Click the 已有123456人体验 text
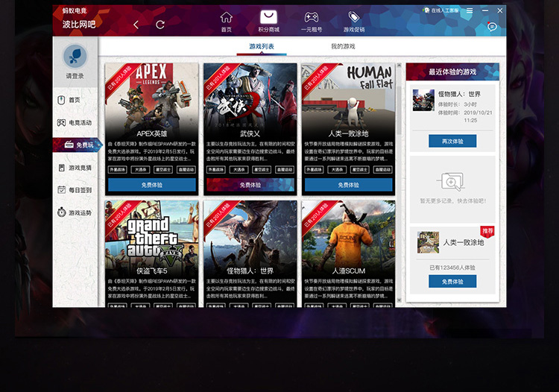 pyautogui.click(x=452, y=268)
